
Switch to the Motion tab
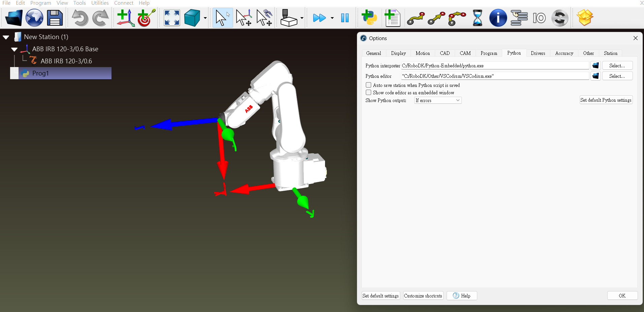click(x=422, y=53)
